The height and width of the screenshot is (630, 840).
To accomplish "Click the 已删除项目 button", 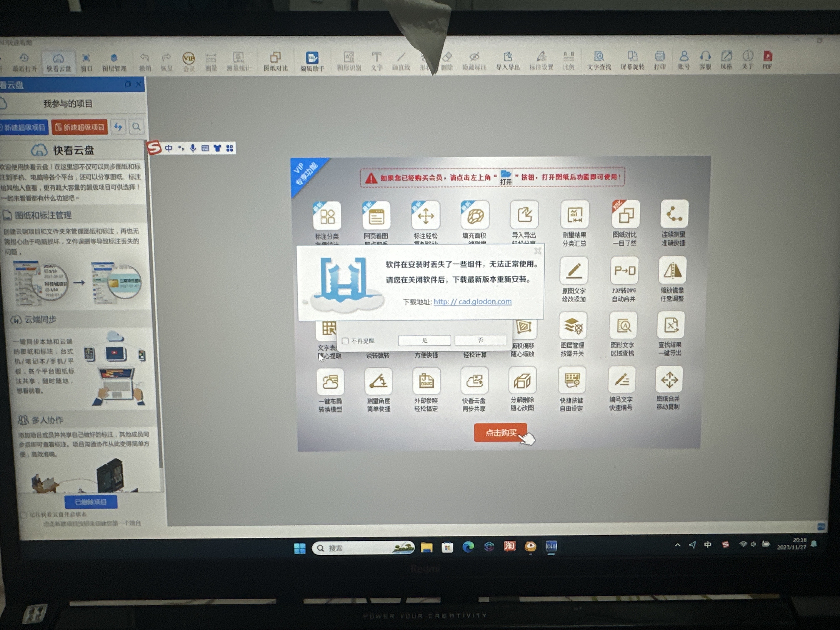I will (91, 502).
